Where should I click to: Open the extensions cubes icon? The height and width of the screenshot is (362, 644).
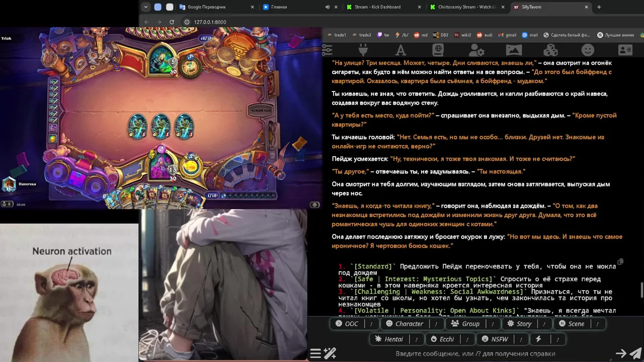coord(550,50)
